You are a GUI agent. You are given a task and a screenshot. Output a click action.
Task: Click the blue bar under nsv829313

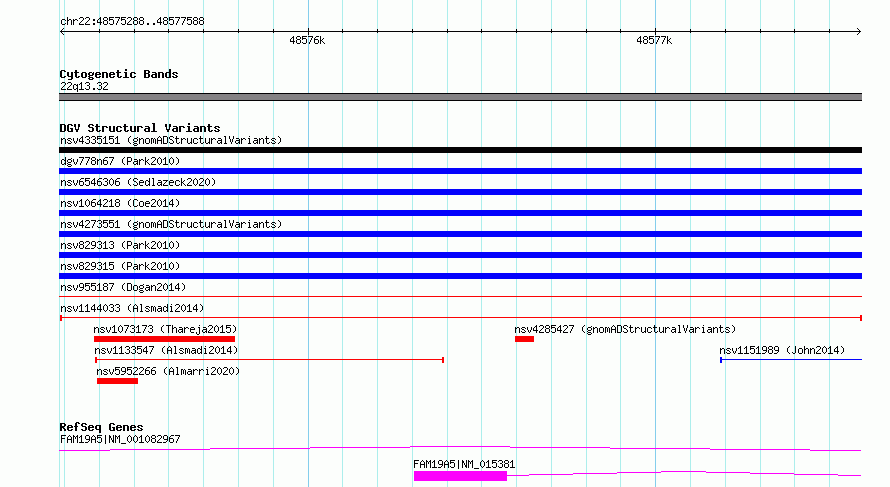(460, 255)
